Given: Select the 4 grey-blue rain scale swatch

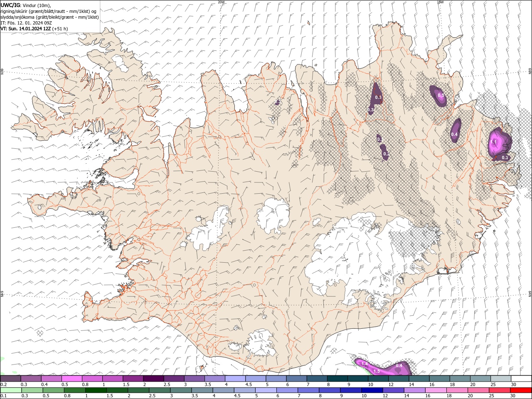Looking at the screenshot, I should 223,390.
